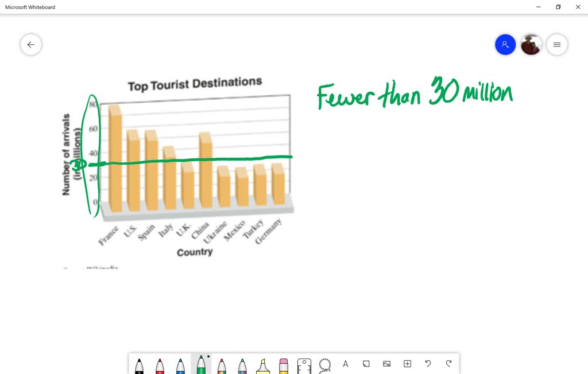Redo the last undone stroke
The height and width of the screenshot is (374, 588).
(x=448, y=364)
